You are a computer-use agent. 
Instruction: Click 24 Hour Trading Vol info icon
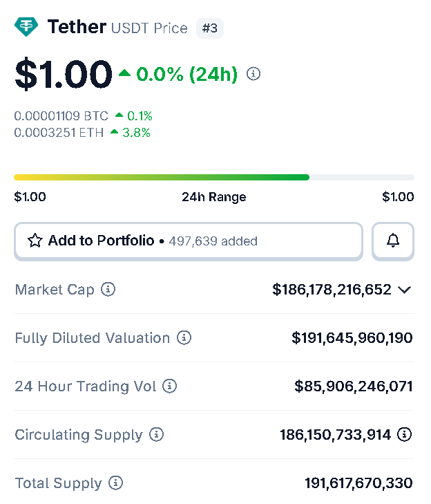170,386
